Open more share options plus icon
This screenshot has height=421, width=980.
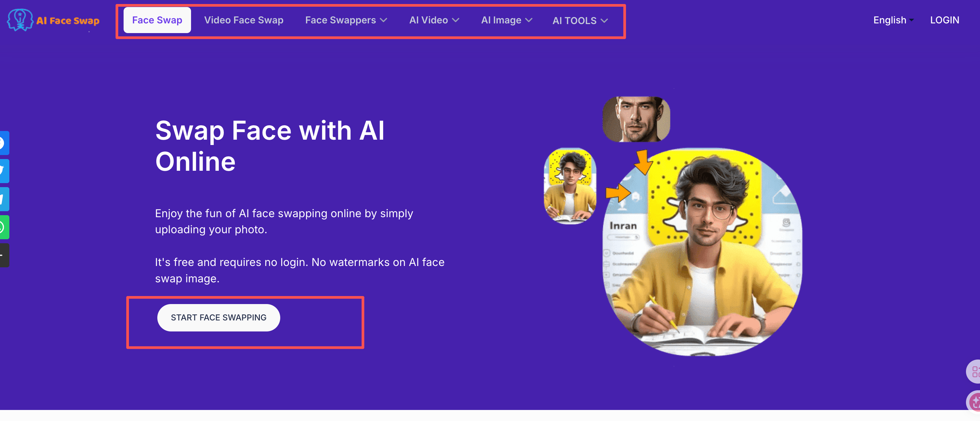click(4, 255)
